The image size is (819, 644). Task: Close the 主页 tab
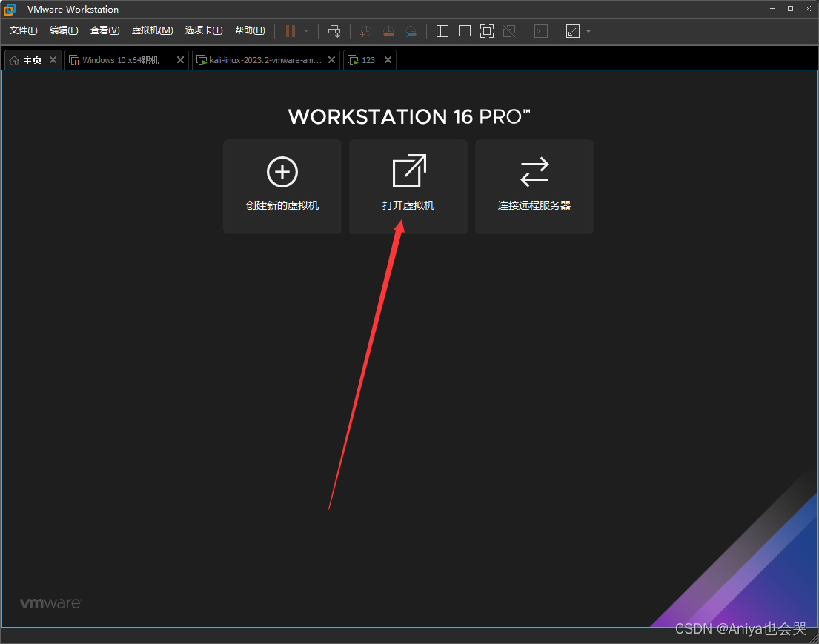click(53, 59)
